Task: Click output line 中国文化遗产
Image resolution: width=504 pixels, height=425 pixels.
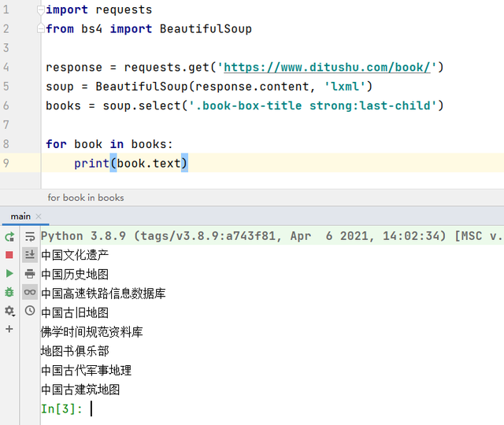Action: coord(75,255)
